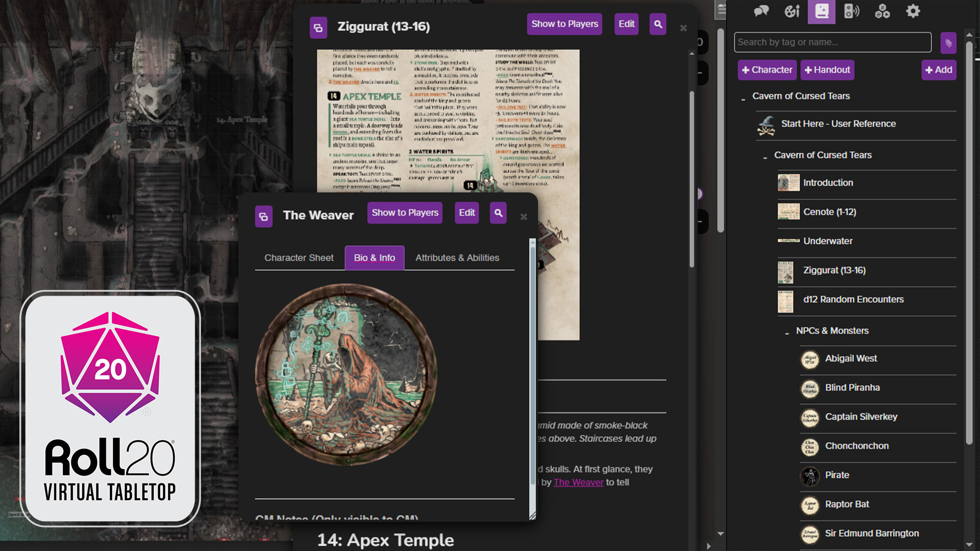Add a new Handout
980x551 pixels.
pyautogui.click(x=827, y=70)
